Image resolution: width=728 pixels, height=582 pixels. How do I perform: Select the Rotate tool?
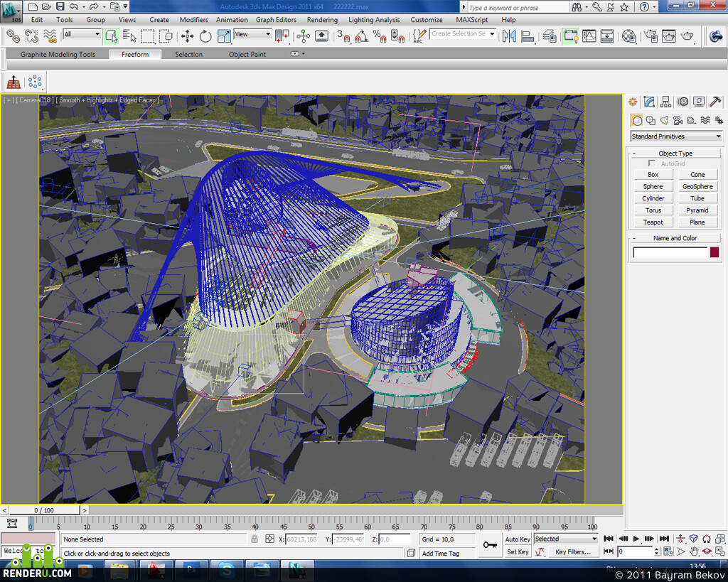205,36
